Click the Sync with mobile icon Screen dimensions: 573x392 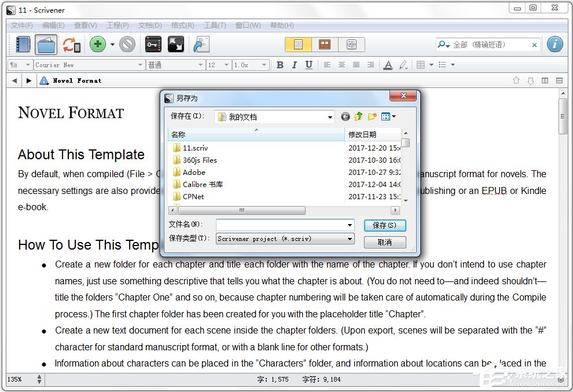(72, 45)
